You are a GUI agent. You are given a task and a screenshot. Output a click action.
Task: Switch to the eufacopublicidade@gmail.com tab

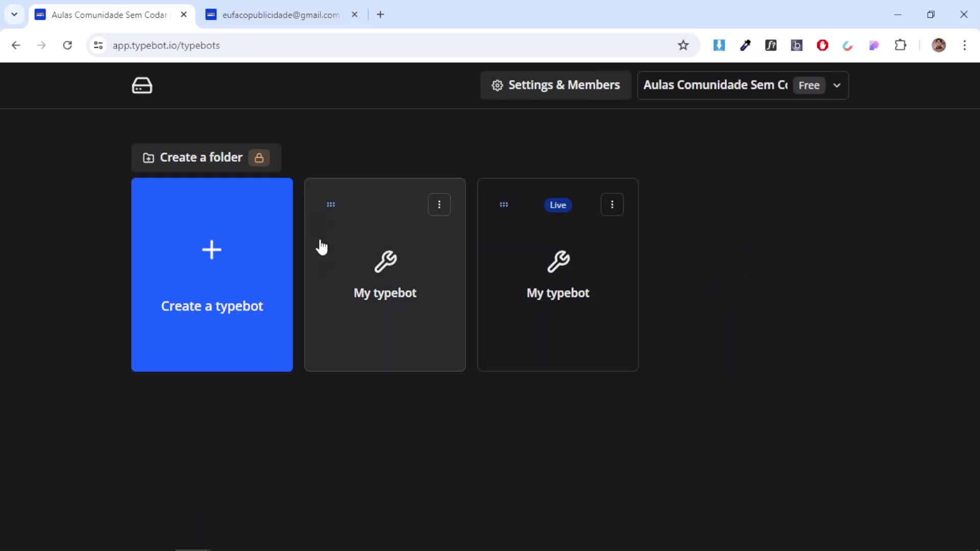280,14
